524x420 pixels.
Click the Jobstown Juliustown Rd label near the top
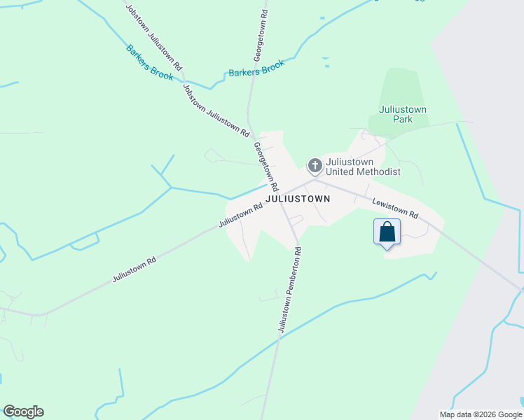coord(153,37)
